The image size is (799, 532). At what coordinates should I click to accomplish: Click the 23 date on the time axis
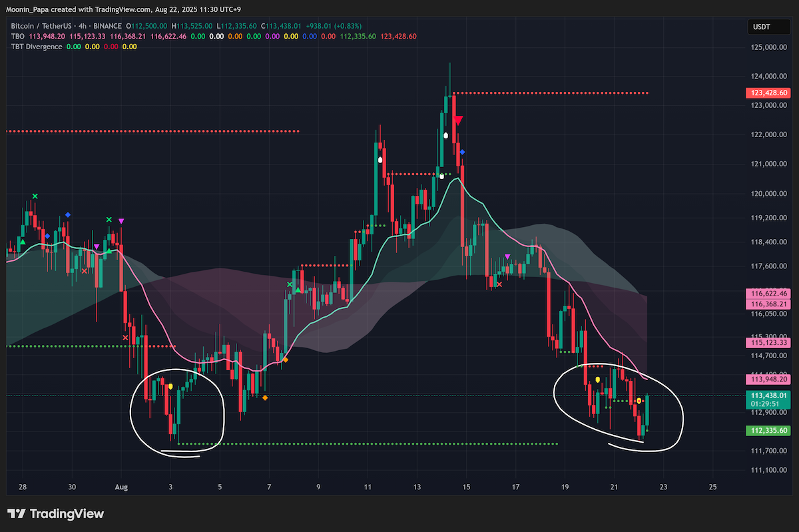pyautogui.click(x=663, y=486)
